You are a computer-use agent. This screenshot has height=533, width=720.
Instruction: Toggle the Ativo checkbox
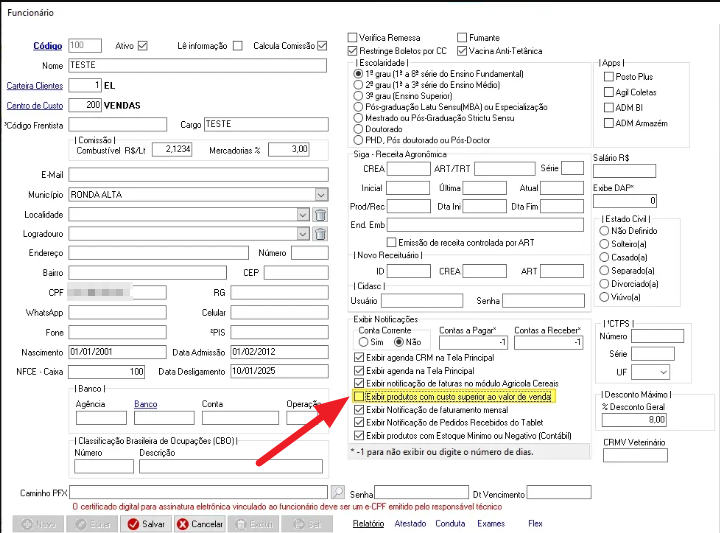click(143, 45)
